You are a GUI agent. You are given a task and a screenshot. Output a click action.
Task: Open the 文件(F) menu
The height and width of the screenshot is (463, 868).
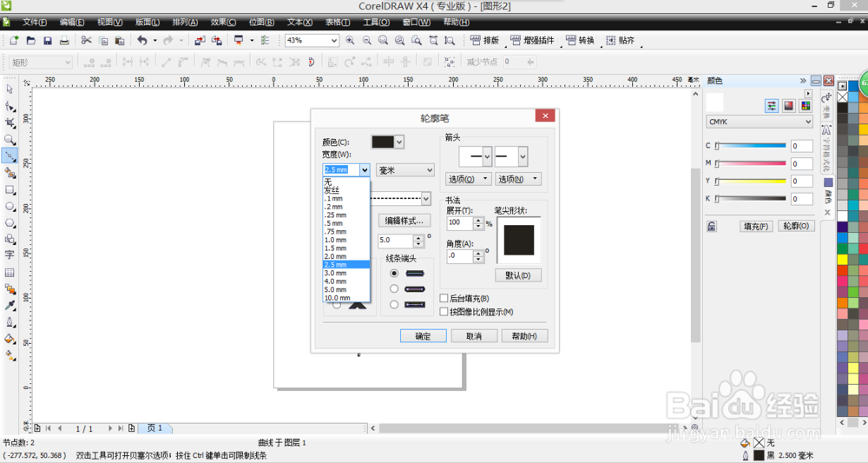35,23
